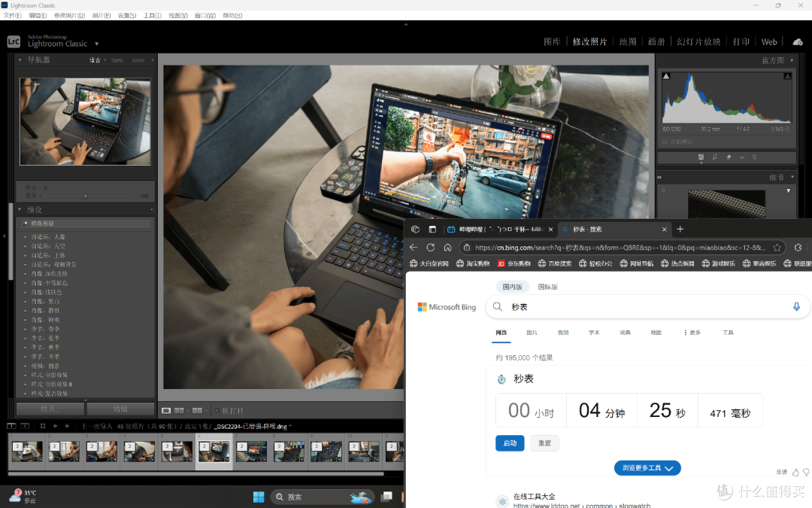Click the detail preview target picker icon
The width and height of the screenshot is (812, 508).
click(663, 190)
